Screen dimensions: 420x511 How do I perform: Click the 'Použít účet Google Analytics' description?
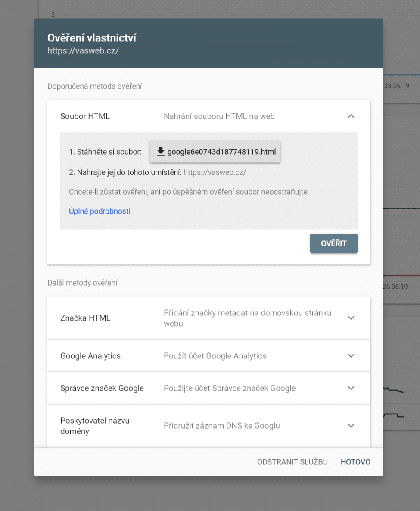[215, 356]
